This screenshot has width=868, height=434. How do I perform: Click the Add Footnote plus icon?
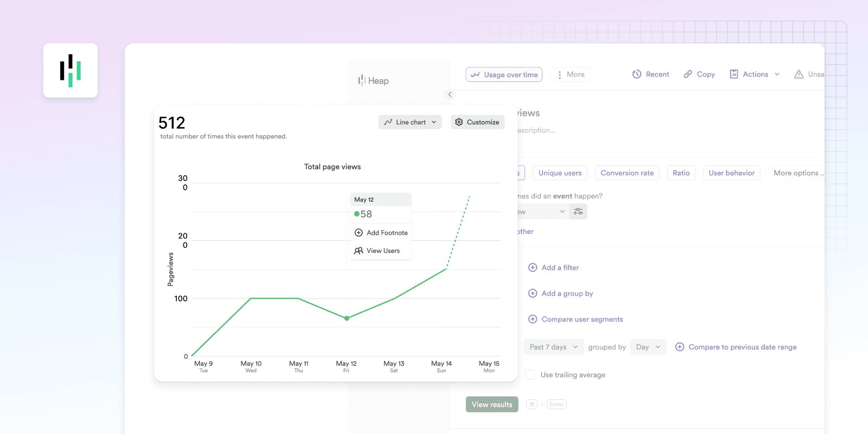(x=359, y=233)
